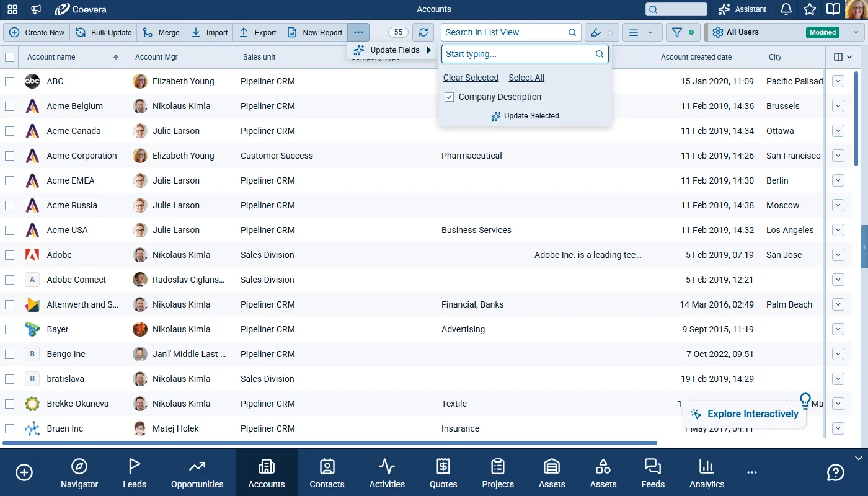Select the ABC row checkbox

[9, 81]
